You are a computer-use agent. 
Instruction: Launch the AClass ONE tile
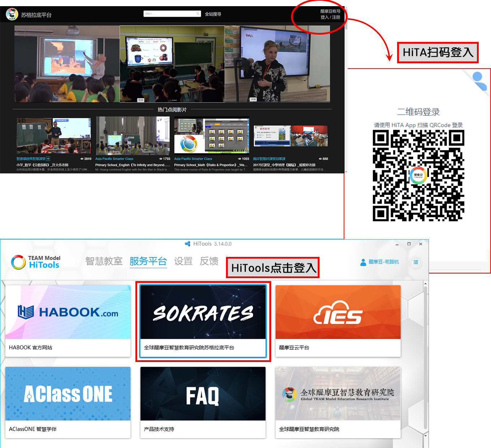pyautogui.click(x=68, y=402)
